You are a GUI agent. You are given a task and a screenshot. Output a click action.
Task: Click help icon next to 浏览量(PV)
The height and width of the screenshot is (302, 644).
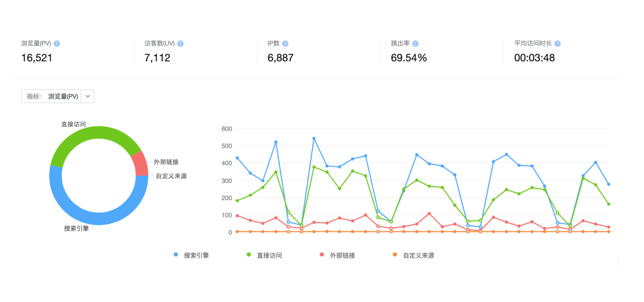pyautogui.click(x=57, y=43)
